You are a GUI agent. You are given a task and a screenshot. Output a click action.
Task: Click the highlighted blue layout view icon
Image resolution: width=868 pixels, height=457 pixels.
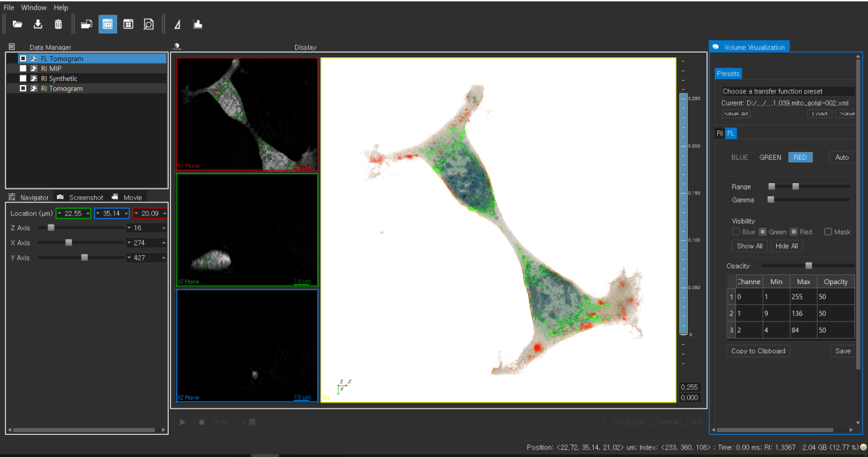(x=107, y=24)
